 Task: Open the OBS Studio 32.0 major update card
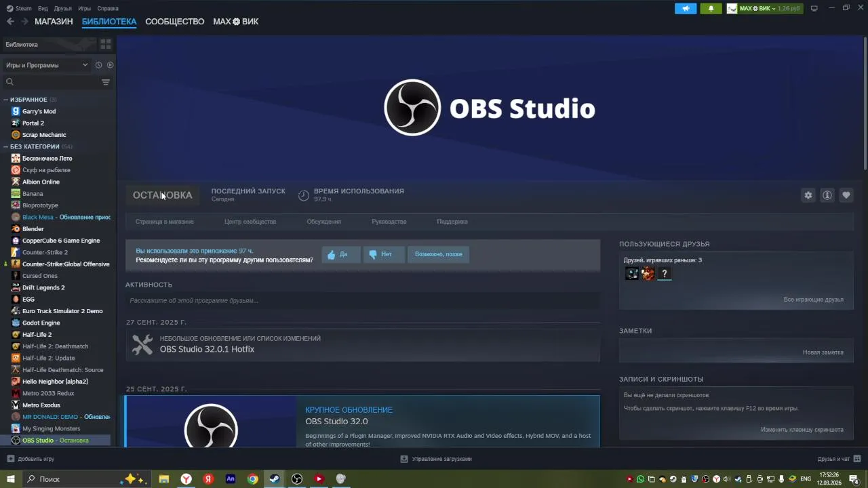coord(363,422)
